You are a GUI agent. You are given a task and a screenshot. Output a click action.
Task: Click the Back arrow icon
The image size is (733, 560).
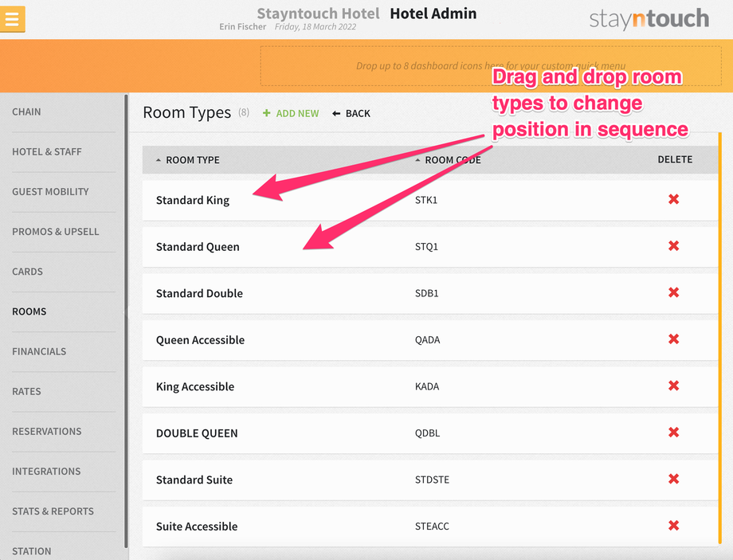point(336,114)
